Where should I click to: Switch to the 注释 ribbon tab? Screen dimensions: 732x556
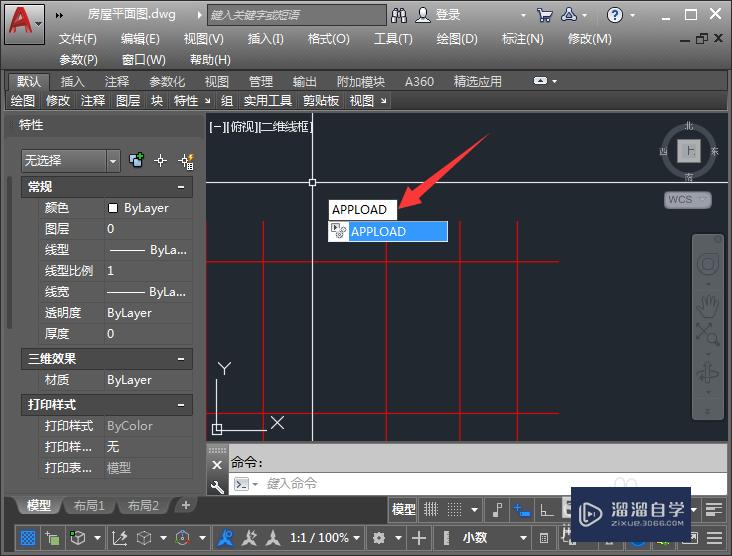point(117,82)
